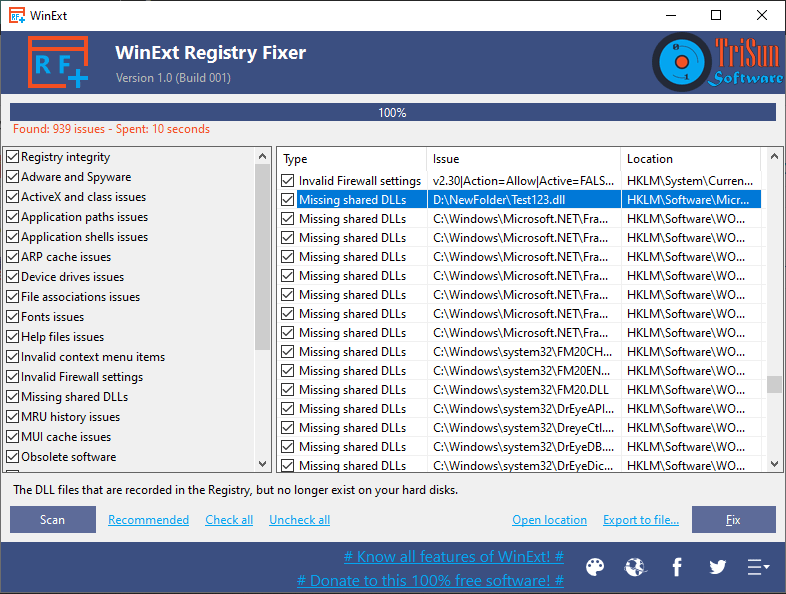
Task: Click the 100% scan progress bar
Action: (x=392, y=112)
